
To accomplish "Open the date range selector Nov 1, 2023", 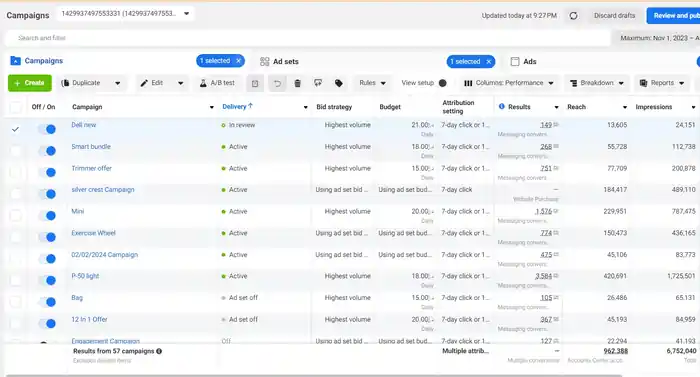I will [657, 38].
